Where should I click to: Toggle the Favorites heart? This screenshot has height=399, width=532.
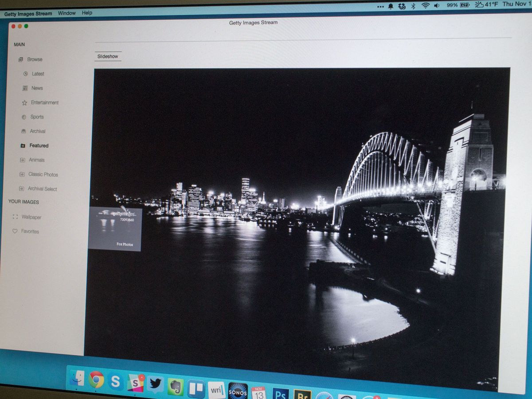[x=16, y=231]
